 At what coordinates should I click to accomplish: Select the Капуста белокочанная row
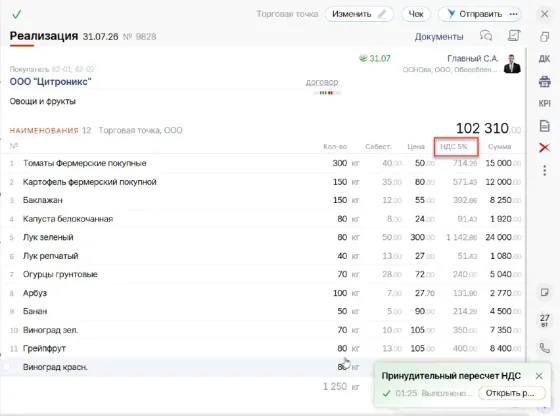click(x=262, y=219)
